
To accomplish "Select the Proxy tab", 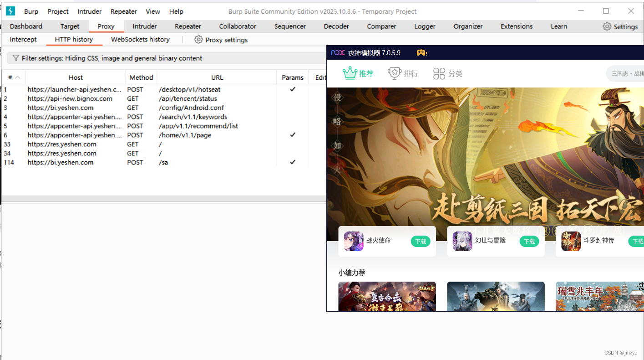I will tap(106, 26).
